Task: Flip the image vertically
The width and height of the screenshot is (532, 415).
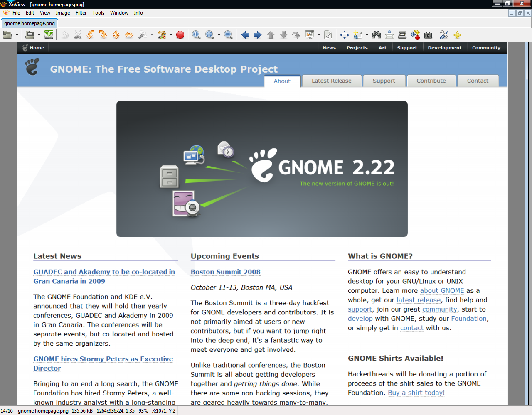Action: pos(116,35)
